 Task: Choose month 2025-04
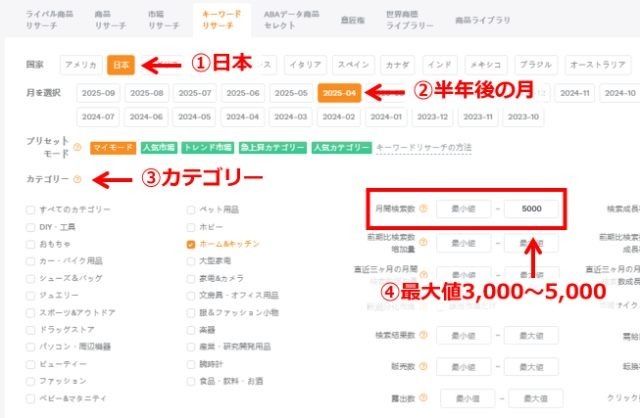pyautogui.click(x=340, y=93)
